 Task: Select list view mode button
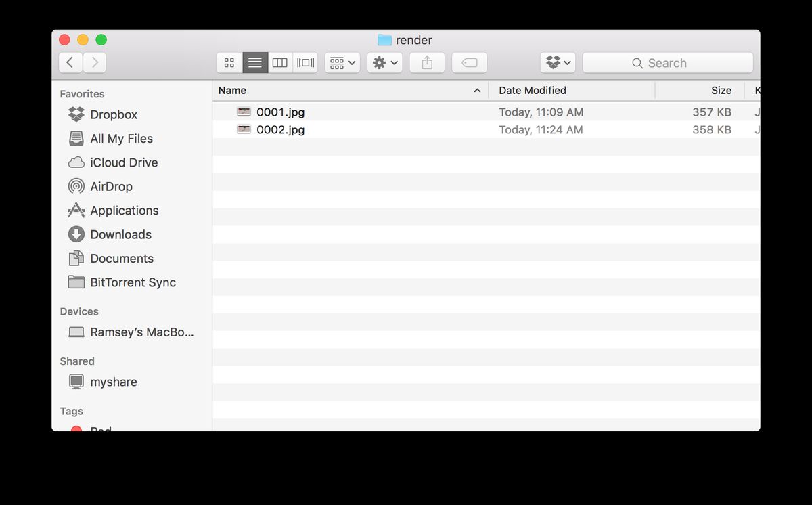click(x=255, y=63)
